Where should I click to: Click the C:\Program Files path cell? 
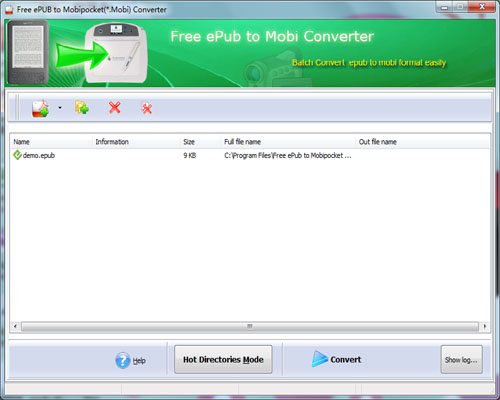click(288, 155)
